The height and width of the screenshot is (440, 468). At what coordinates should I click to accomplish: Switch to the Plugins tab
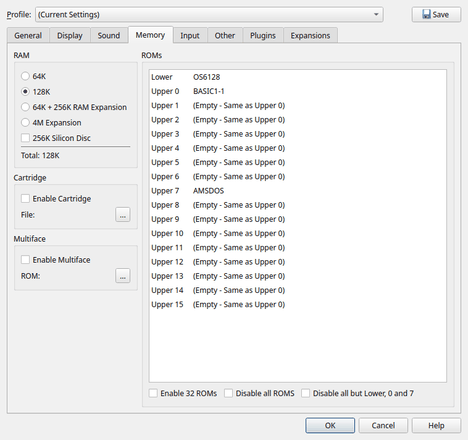click(263, 35)
